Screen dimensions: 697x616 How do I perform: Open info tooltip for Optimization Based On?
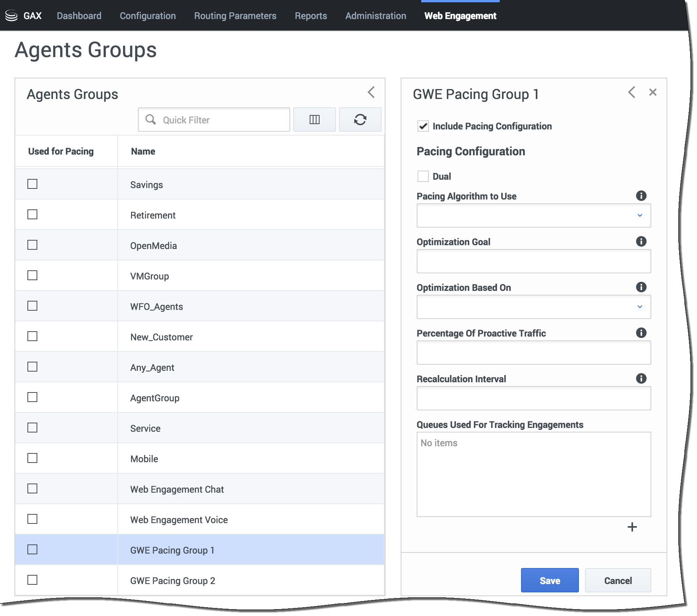coord(641,287)
